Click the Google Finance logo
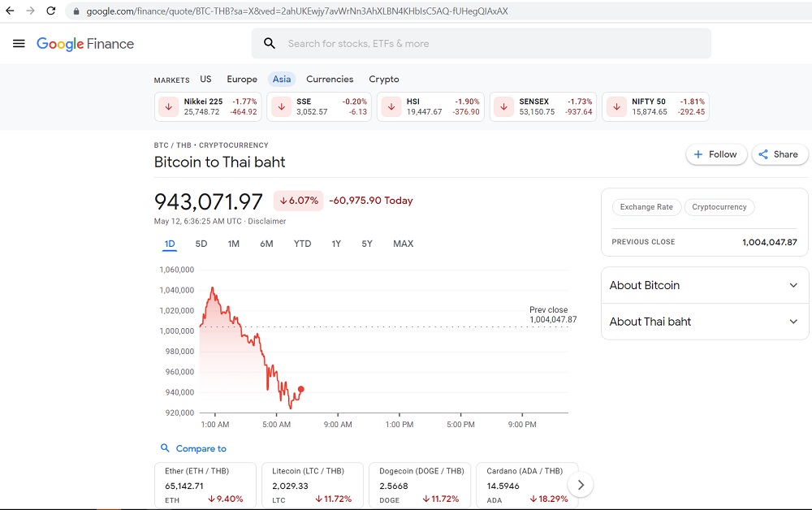The width and height of the screenshot is (812, 510). [x=85, y=44]
